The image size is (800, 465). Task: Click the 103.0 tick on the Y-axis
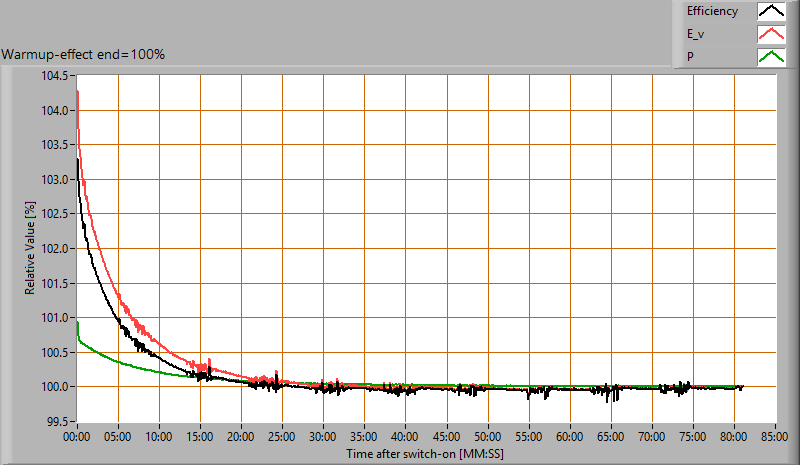click(54, 179)
